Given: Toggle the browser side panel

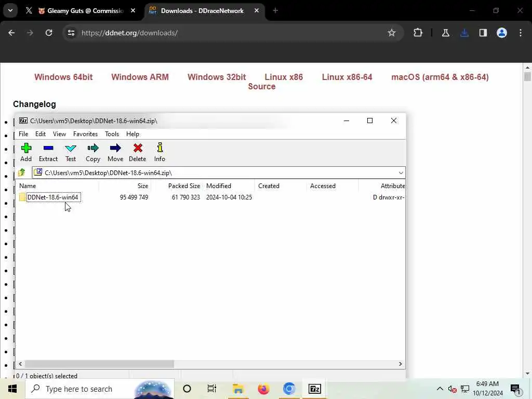Looking at the screenshot, I should 483,33.
